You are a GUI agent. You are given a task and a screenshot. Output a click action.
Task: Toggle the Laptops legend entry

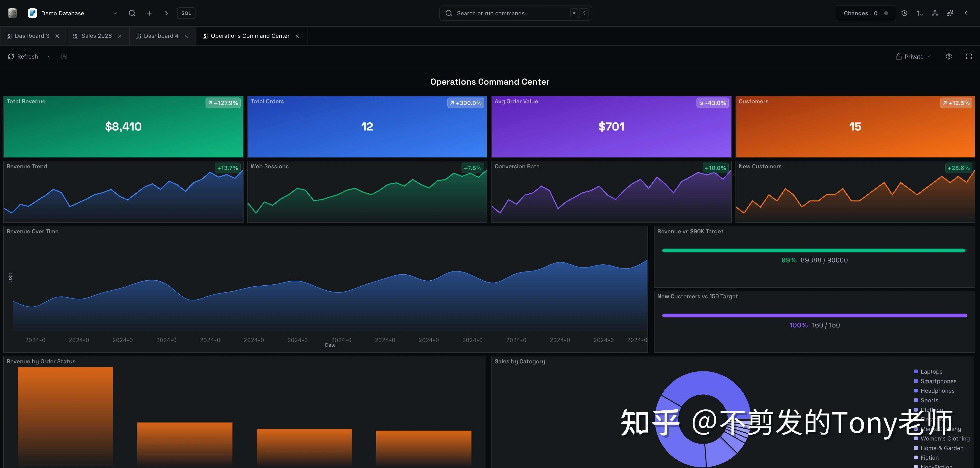(928, 372)
